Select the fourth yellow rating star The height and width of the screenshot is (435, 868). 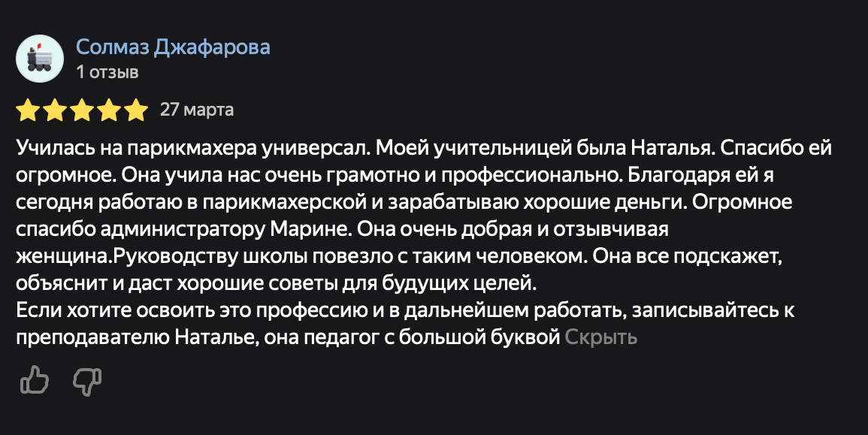tap(109, 110)
